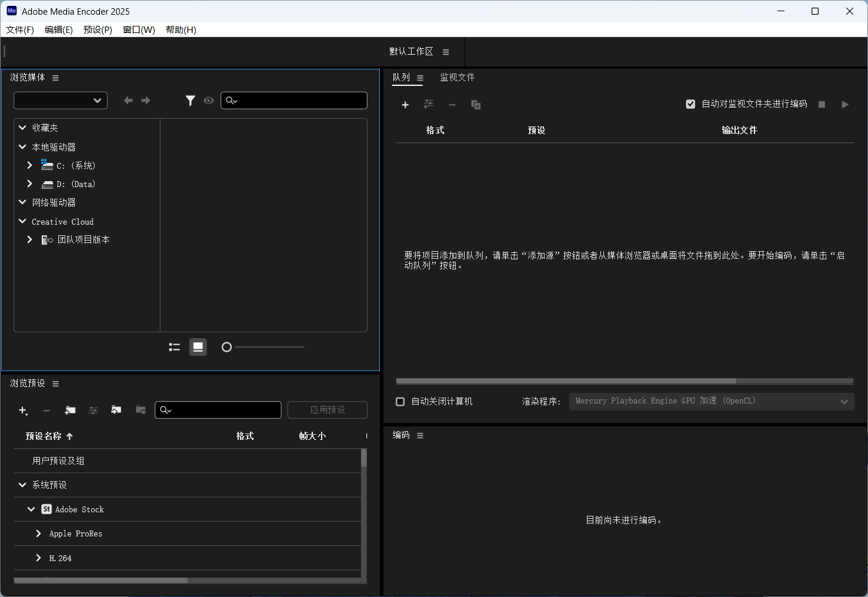The height and width of the screenshot is (597, 868).
Task: Click the preset list vertical scrollbar
Action: (x=364, y=458)
